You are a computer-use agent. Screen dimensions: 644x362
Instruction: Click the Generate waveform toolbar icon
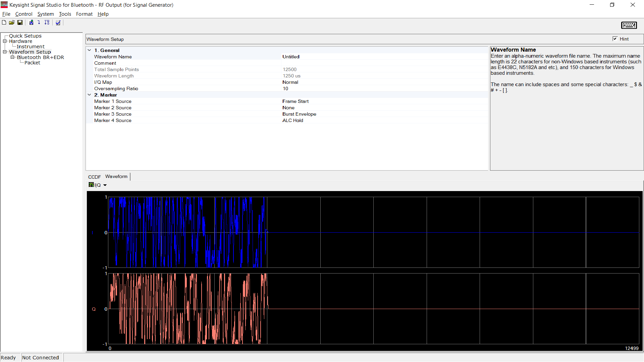click(x=31, y=22)
